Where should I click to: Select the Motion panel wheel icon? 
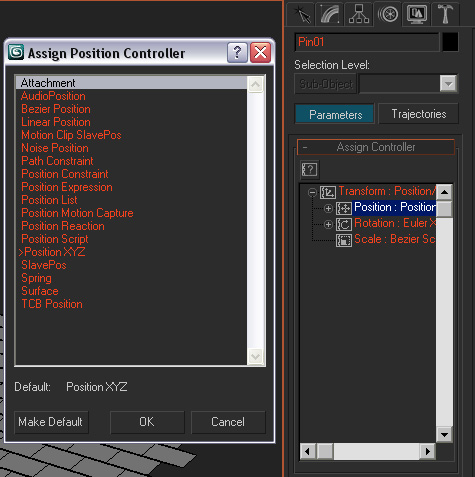pyautogui.click(x=388, y=14)
